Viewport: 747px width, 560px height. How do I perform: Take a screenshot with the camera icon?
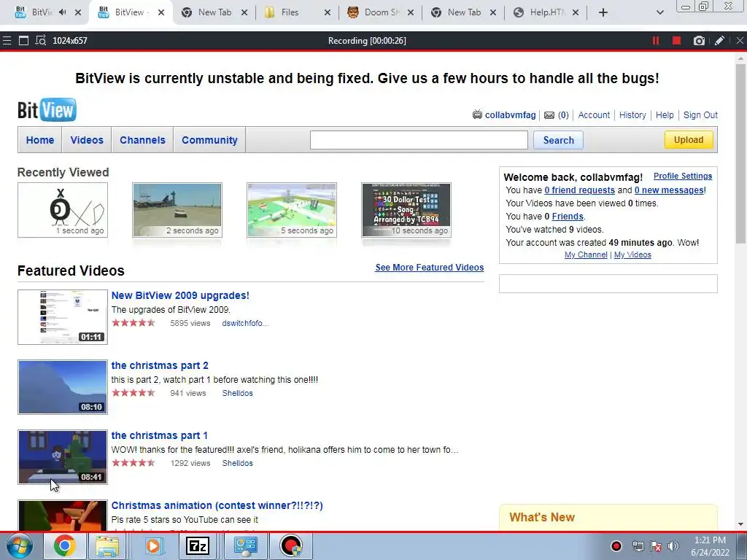click(x=699, y=41)
